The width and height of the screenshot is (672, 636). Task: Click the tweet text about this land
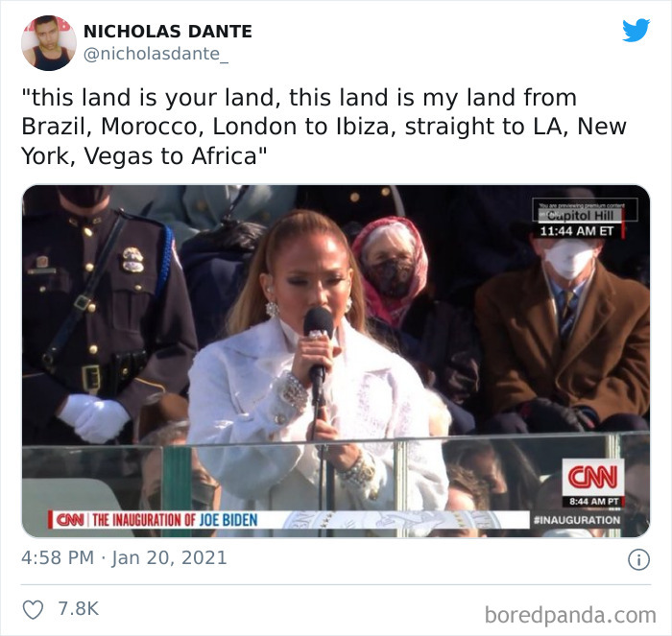coord(324,127)
